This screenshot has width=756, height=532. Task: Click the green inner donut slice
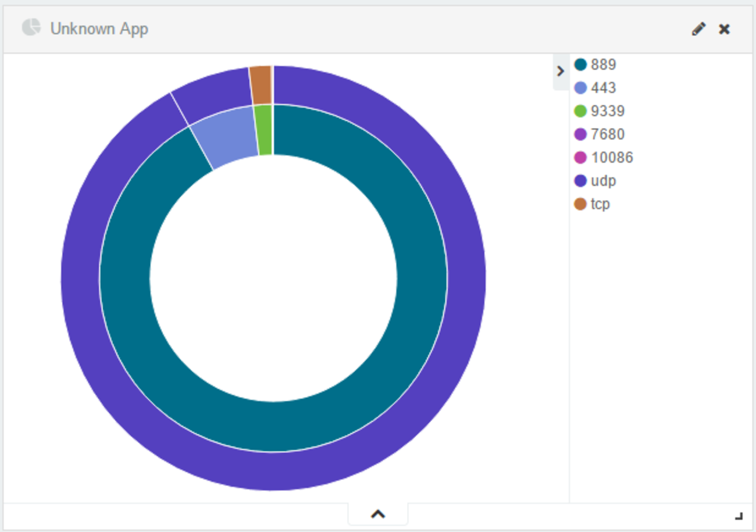pos(264,130)
